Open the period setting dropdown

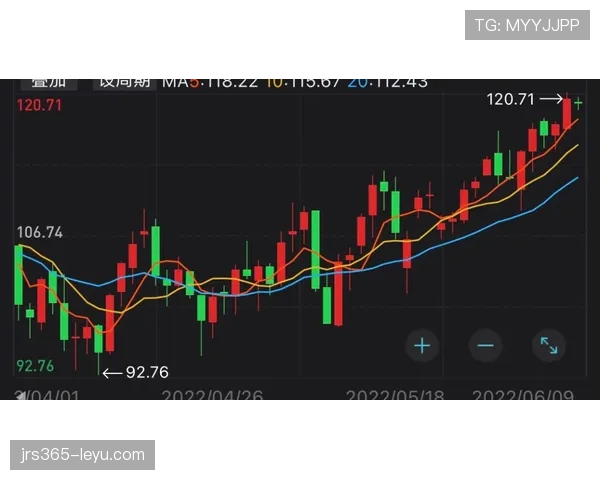click(124, 81)
